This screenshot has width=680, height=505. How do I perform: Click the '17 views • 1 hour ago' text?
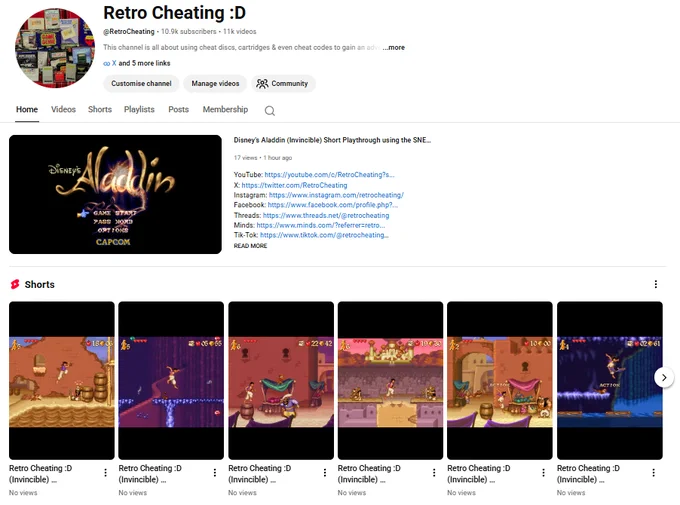(263, 158)
